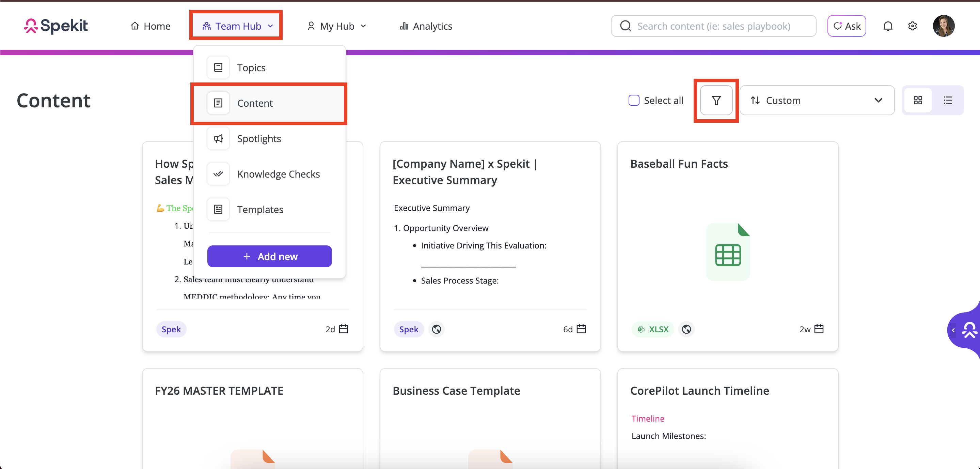Click calendar icon next to 2w
This screenshot has height=469, width=980.
coord(819,329)
